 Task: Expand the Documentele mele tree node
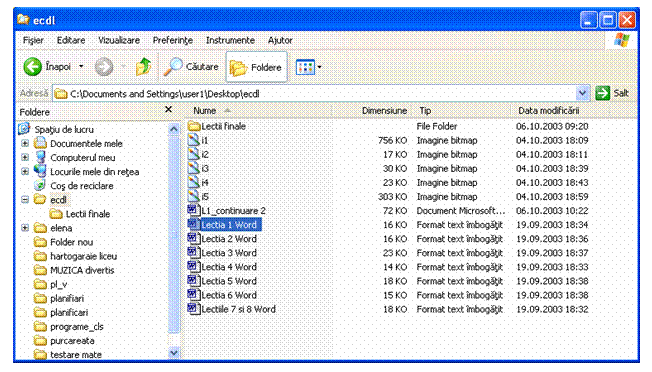[x=25, y=143]
